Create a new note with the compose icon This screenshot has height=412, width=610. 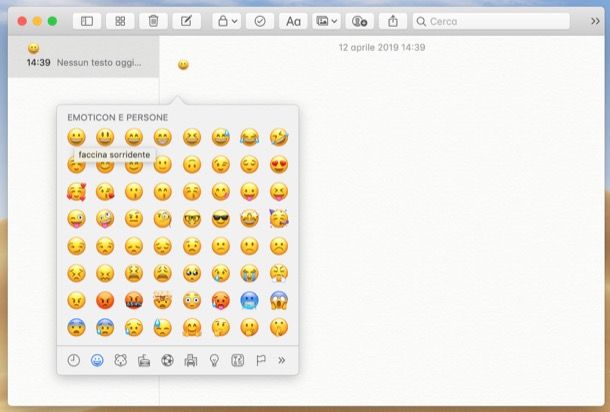pyautogui.click(x=187, y=21)
